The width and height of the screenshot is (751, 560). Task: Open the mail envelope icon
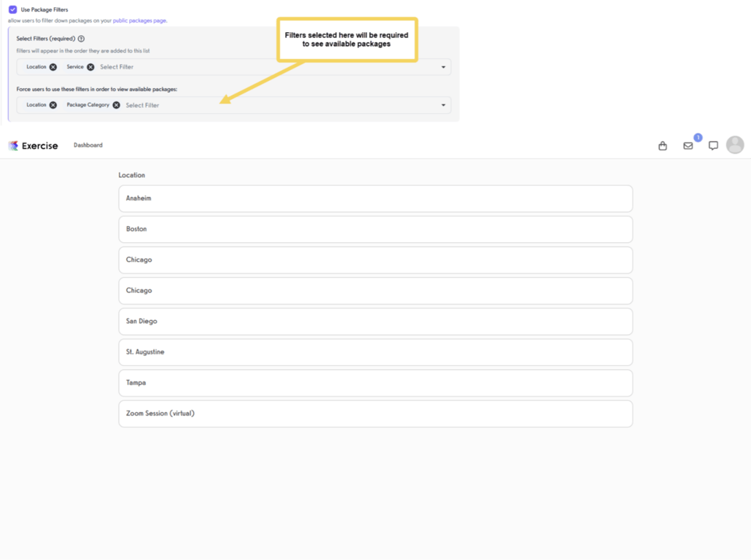click(x=688, y=146)
